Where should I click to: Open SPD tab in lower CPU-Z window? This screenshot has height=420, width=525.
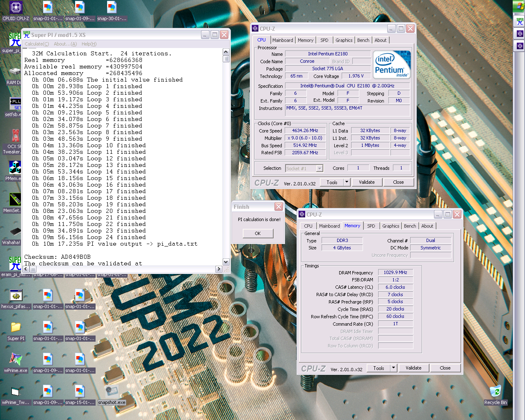point(371,226)
